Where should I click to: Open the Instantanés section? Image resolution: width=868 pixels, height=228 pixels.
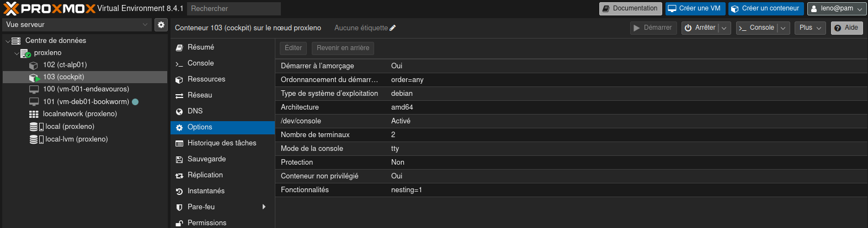pos(205,191)
